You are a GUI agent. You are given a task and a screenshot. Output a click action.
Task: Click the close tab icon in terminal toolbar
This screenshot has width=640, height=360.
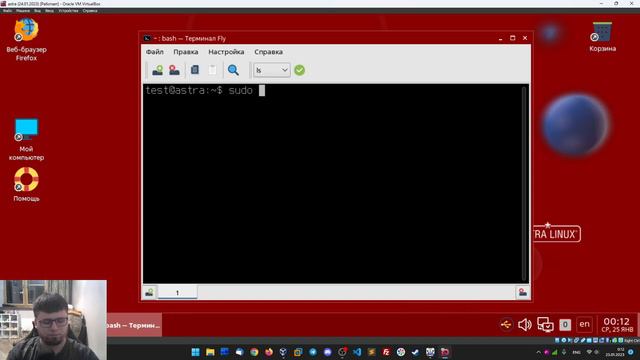[x=174, y=70]
